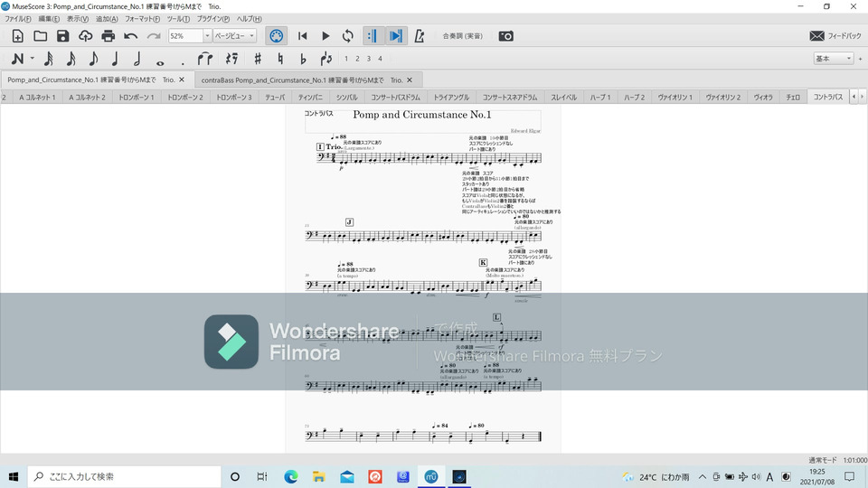Select half note duration
Screen dimensions: 868x488
(x=137, y=59)
